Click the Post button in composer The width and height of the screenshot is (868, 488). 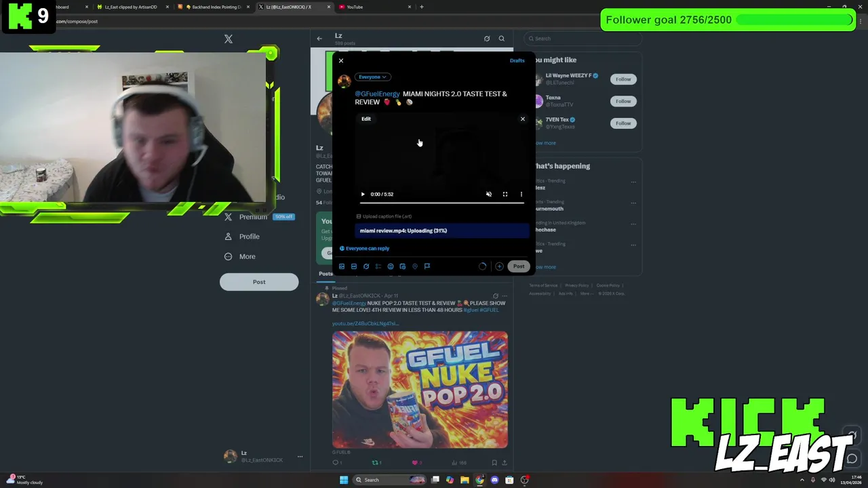[519, 266]
